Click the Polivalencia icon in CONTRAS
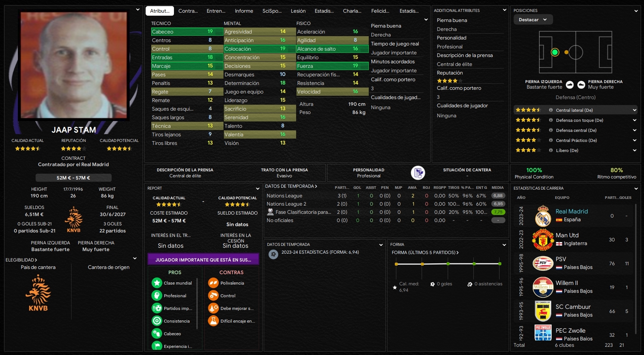644x355 pixels. point(213,283)
